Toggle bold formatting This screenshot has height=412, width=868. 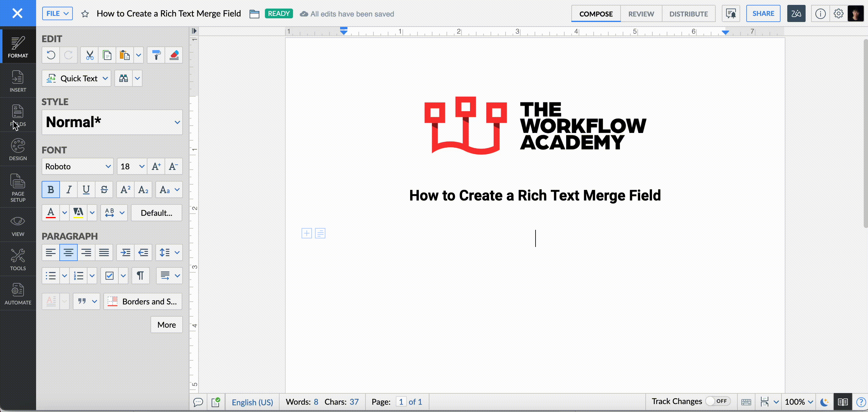[51, 190]
